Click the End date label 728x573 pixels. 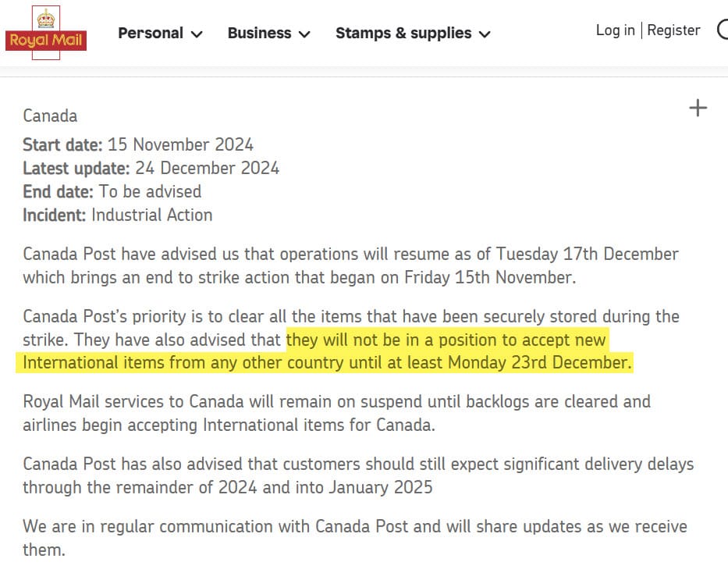(58, 191)
